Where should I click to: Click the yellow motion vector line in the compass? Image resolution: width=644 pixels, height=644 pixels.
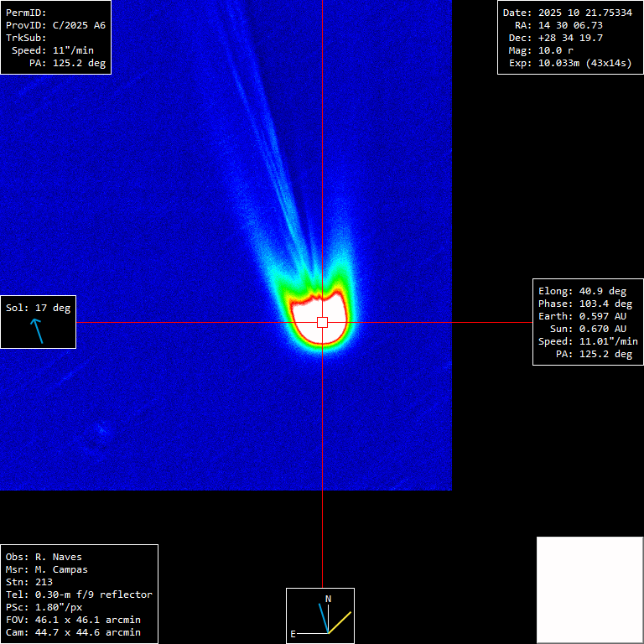339,622
